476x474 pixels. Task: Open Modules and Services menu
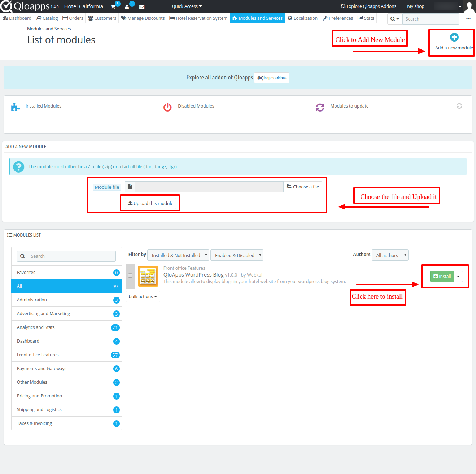(257, 18)
